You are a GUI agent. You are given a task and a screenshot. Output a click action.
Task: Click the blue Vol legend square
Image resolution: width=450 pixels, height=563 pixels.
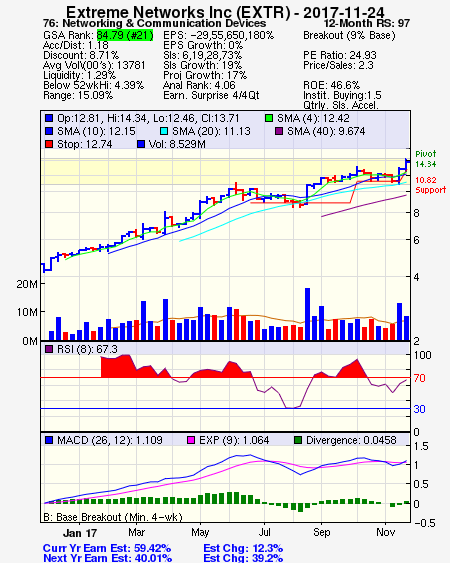click(x=141, y=144)
